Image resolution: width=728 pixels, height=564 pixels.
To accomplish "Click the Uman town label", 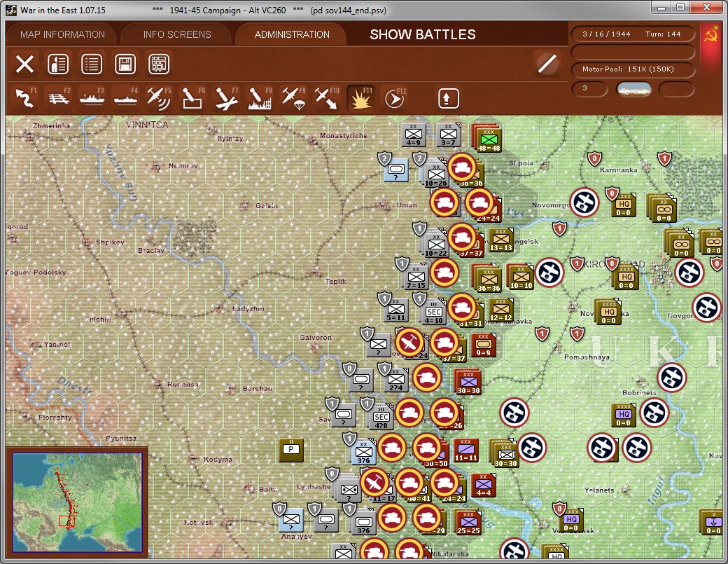I will point(407,205).
